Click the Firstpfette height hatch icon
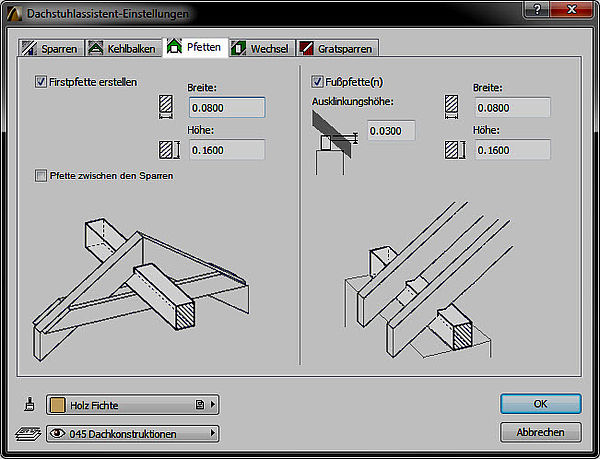This screenshot has width=600, height=459. click(166, 150)
